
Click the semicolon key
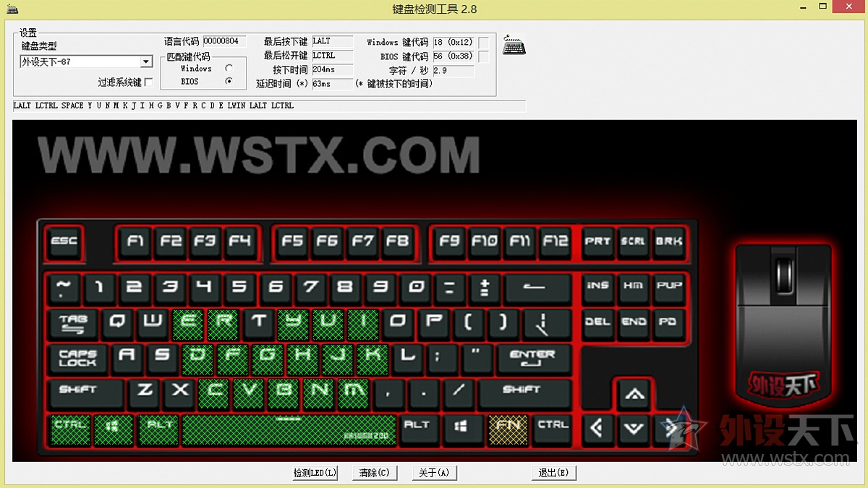(x=441, y=359)
